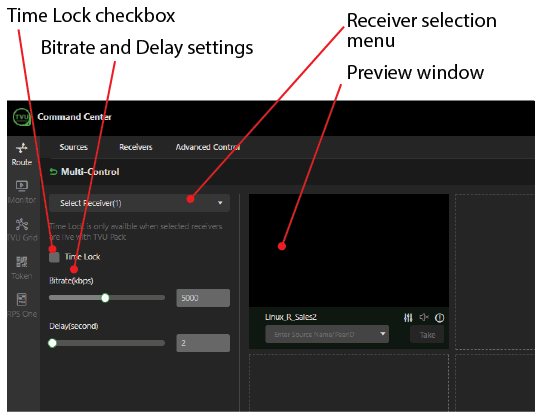Viewport: 540px width, 416px height.
Task: Click the green Multi-Control back arrow
Action: [x=53, y=171]
